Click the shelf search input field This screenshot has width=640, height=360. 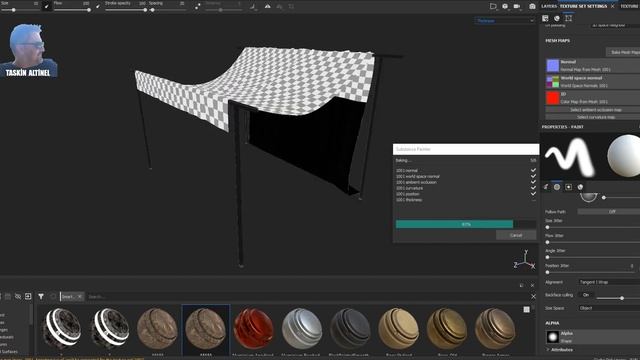click(306, 296)
